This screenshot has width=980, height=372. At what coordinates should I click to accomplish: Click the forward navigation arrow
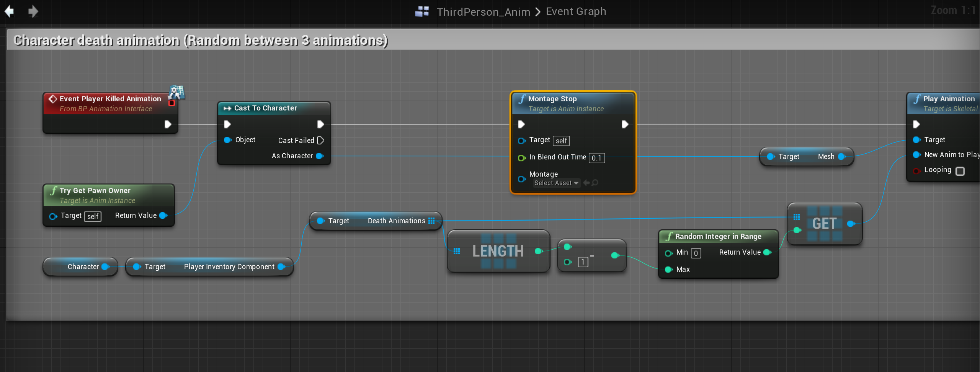(x=33, y=11)
